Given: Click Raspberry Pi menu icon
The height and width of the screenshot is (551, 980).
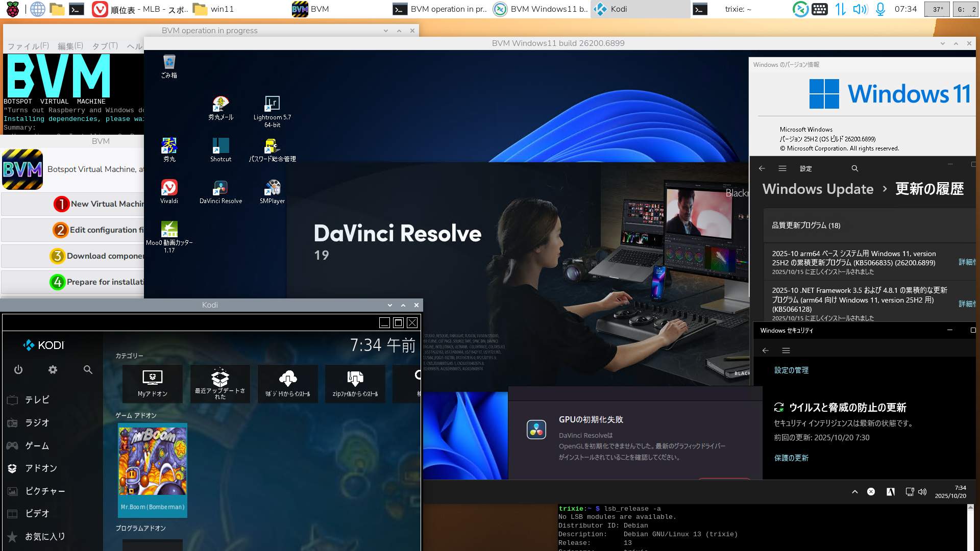Looking at the screenshot, I should [x=13, y=9].
